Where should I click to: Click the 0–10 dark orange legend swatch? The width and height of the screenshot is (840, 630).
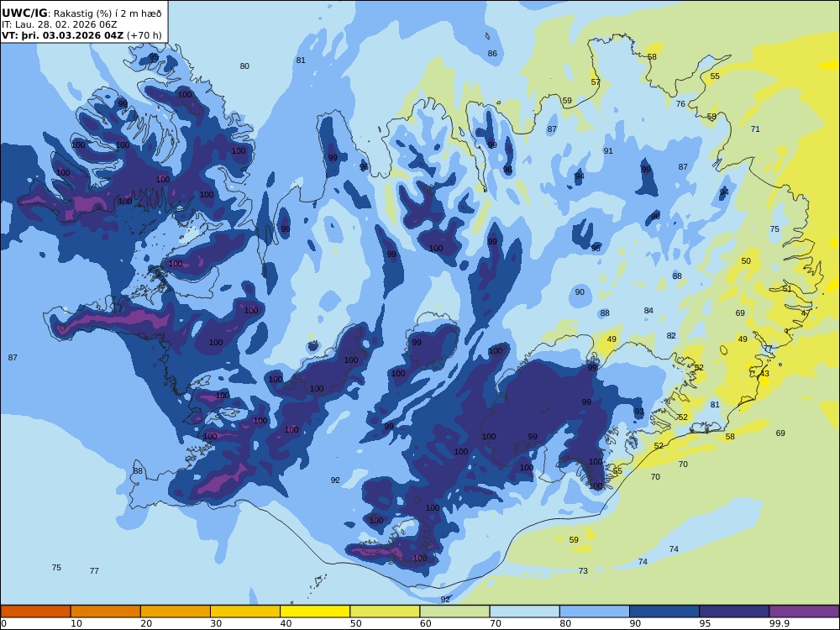point(35,612)
